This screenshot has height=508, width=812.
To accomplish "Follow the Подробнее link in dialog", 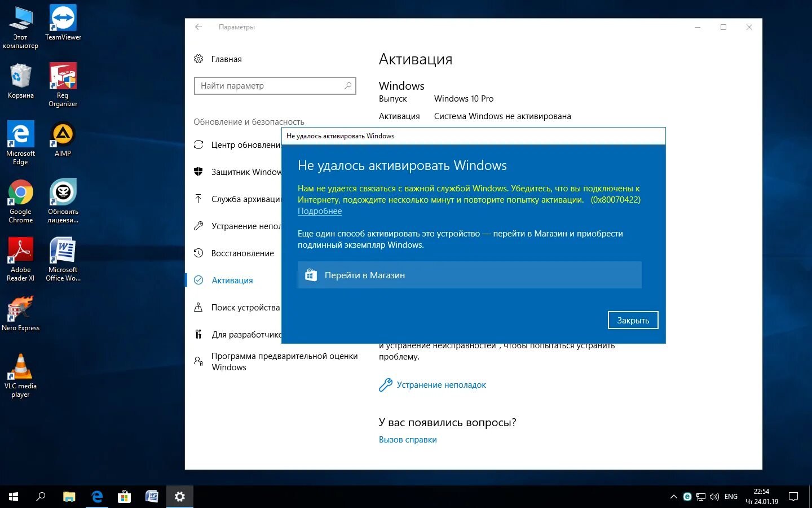I will pyautogui.click(x=320, y=211).
